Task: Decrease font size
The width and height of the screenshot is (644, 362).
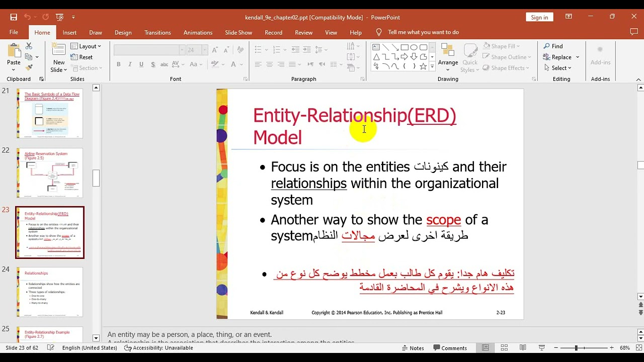Action: click(x=226, y=50)
